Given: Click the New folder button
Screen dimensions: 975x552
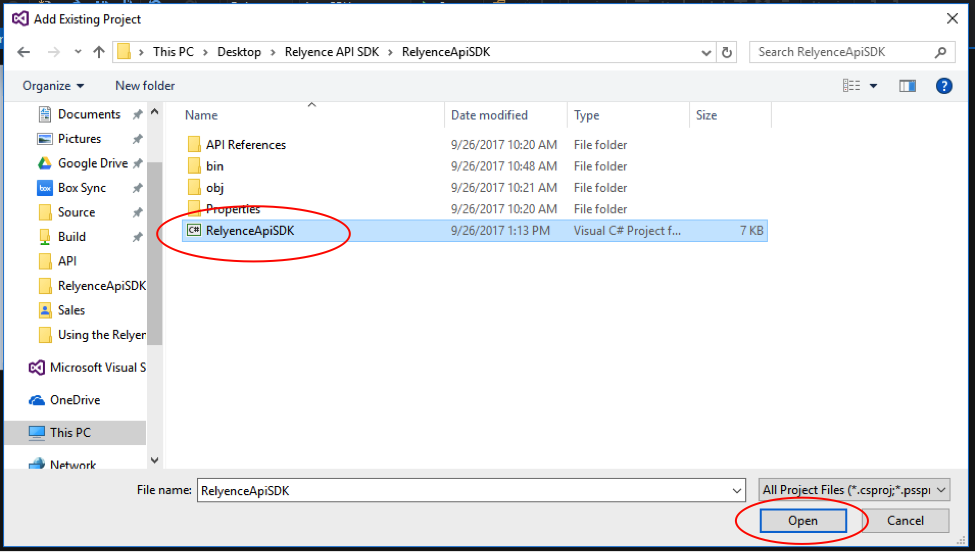Looking at the screenshot, I should (x=145, y=86).
